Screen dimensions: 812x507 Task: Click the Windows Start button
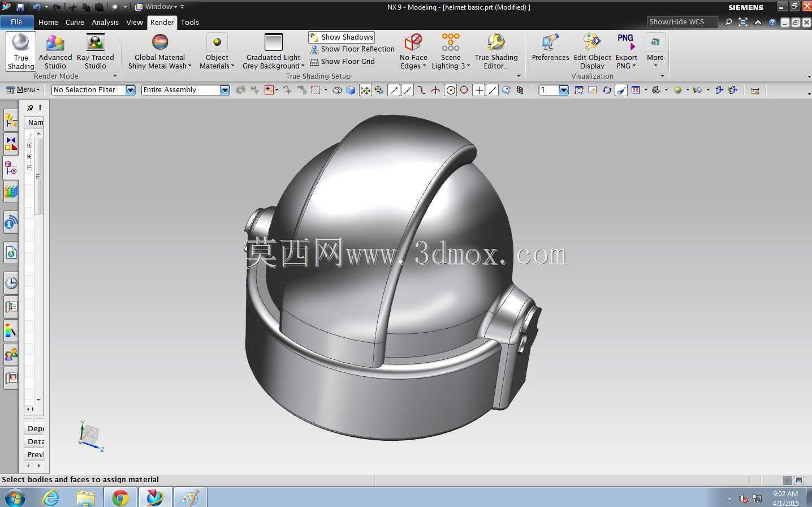coord(14,497)
